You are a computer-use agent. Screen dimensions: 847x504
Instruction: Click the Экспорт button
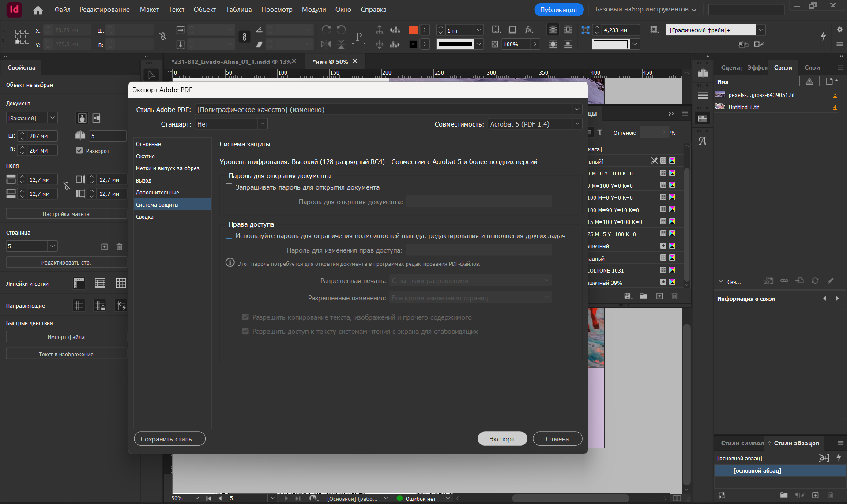pyautogui.click(x=502, y=439)
